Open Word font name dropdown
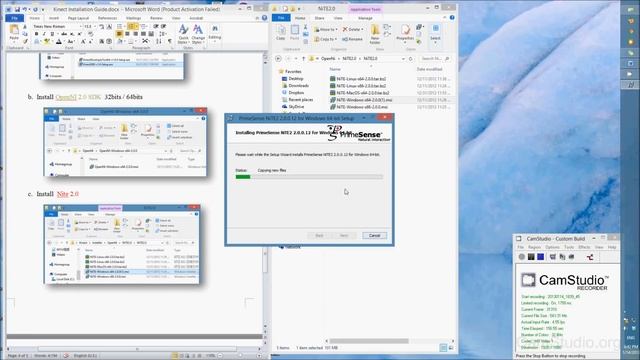 pos(81,26)
